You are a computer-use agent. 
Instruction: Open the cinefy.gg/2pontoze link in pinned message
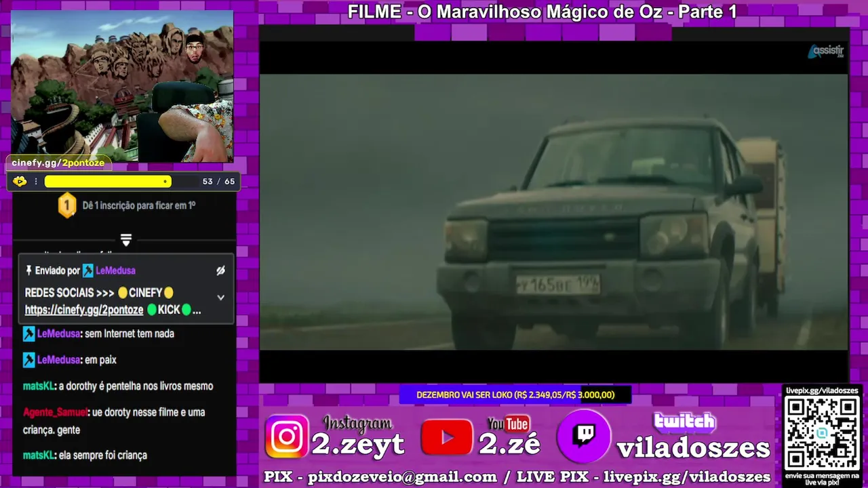(84, 310)
